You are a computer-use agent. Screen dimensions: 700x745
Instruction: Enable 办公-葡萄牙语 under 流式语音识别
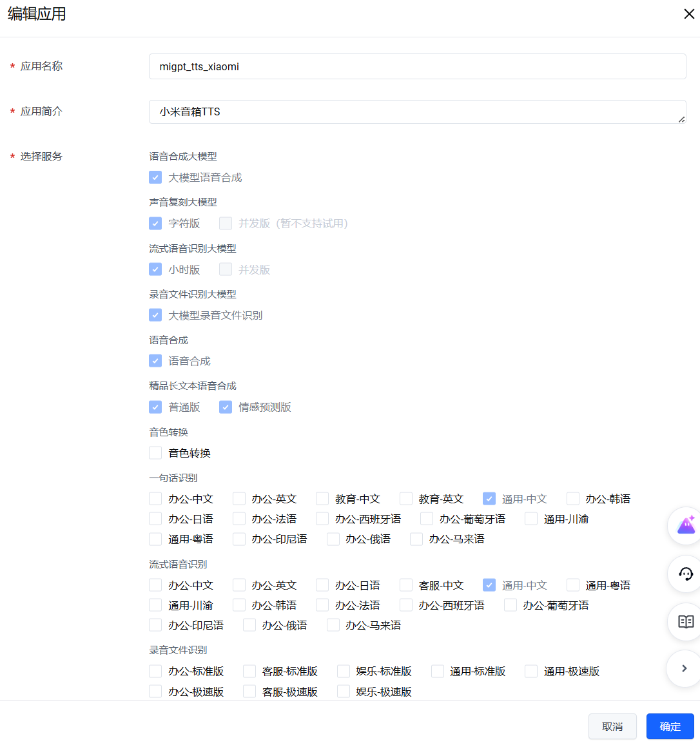[510, 605]
